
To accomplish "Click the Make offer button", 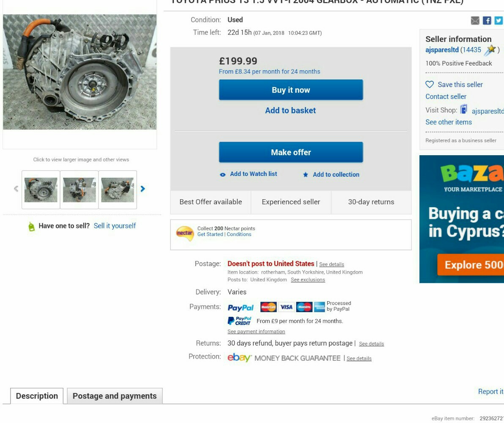I will [291, 152].
